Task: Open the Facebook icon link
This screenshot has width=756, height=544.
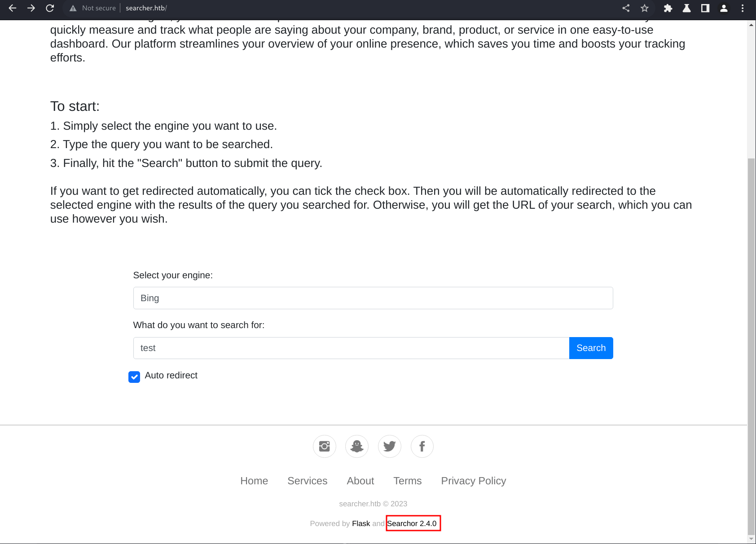Action: 422,446
